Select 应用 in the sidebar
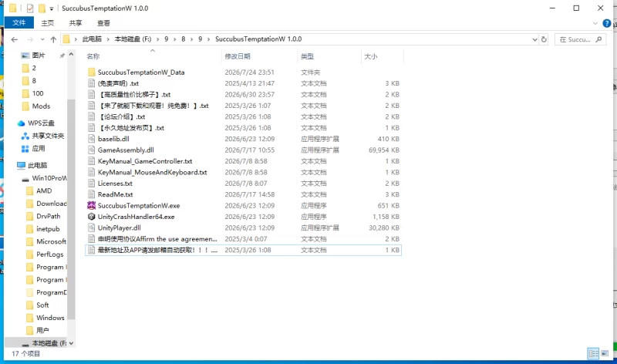The height and width of the screenshot is (364, 617). pos(39,148)
